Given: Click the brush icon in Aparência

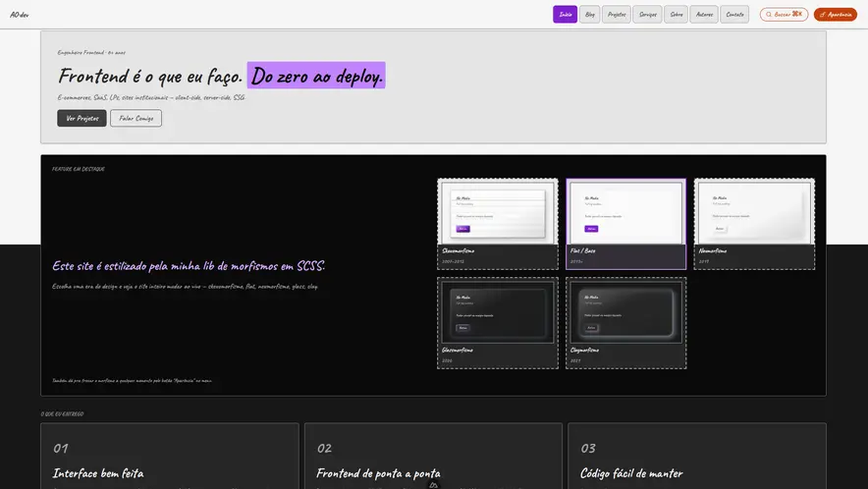Looking at the screenshot, I should tap(823, 15).
